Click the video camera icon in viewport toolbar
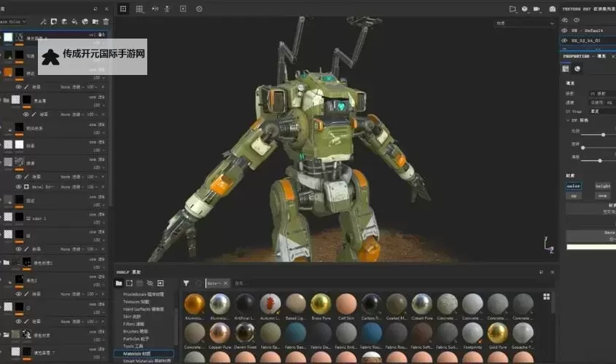The width and height of the screenshot is (616, 364). coord(537,9)
